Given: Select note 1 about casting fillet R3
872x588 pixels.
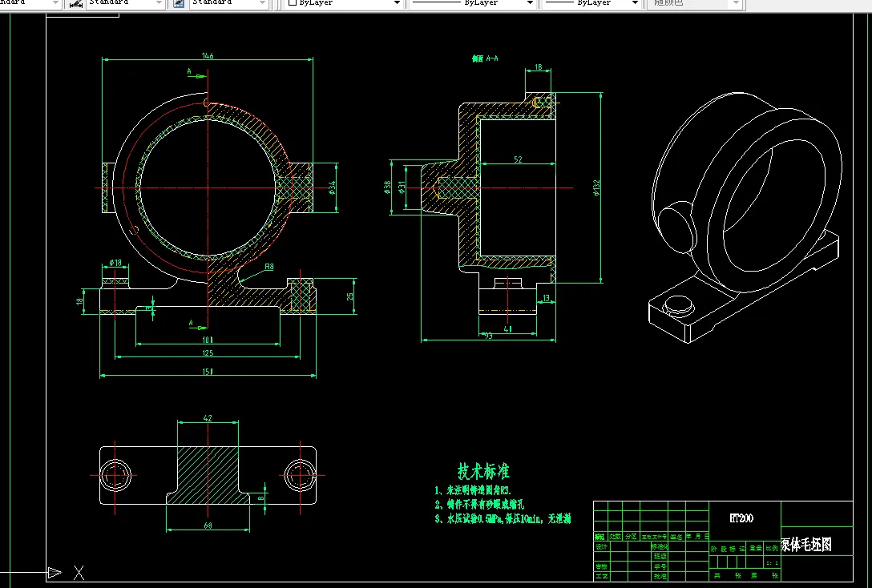Looking at the screenshot, I should point(473,490).
